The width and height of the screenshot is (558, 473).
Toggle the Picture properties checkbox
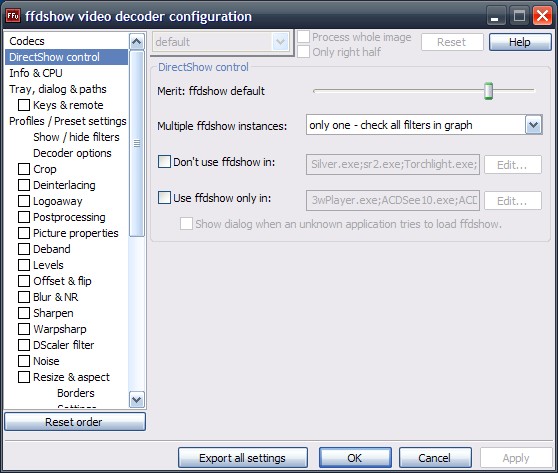coord(24,233)
